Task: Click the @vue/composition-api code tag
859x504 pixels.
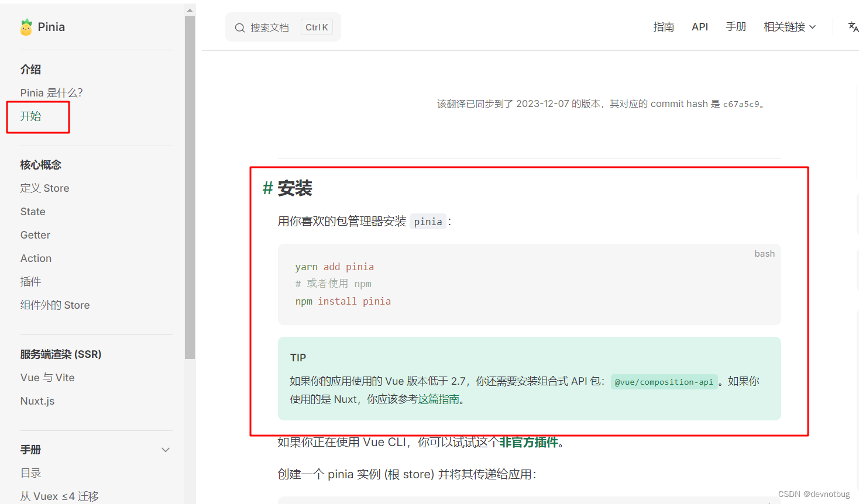Action: 664,382
